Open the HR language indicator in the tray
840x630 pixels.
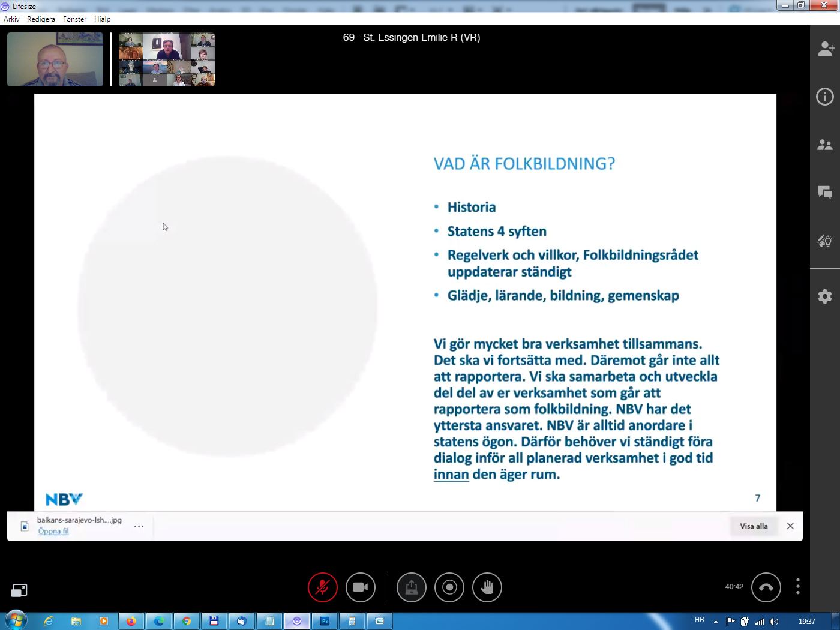pyautogui.click(x=700, y=620)
